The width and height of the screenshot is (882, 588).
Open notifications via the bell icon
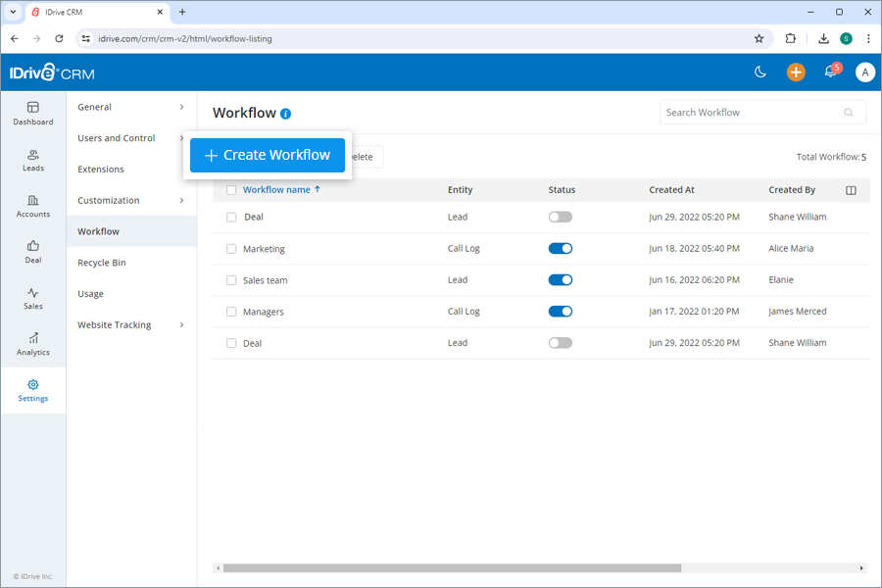point(829,73)
